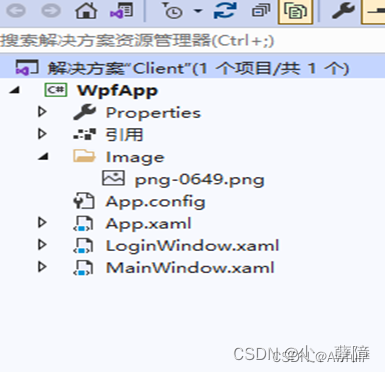
Task: Collapse the Image folder
Action: [43, 156]
